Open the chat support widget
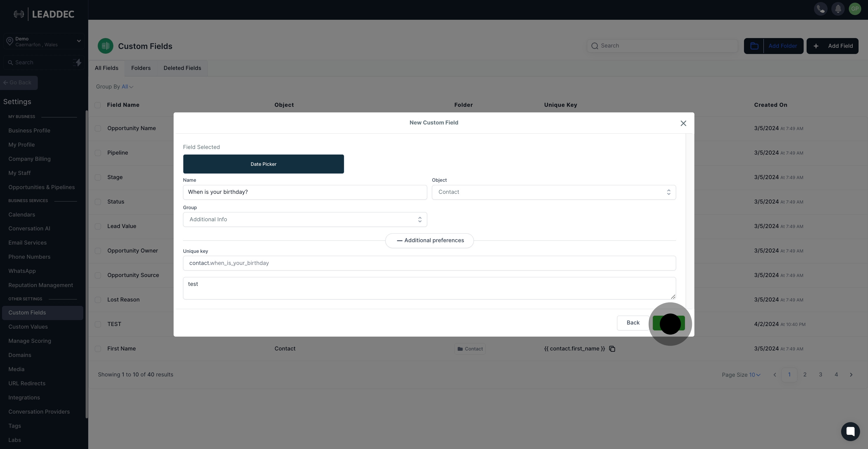868x449 pixels. [x=850, y=431]
